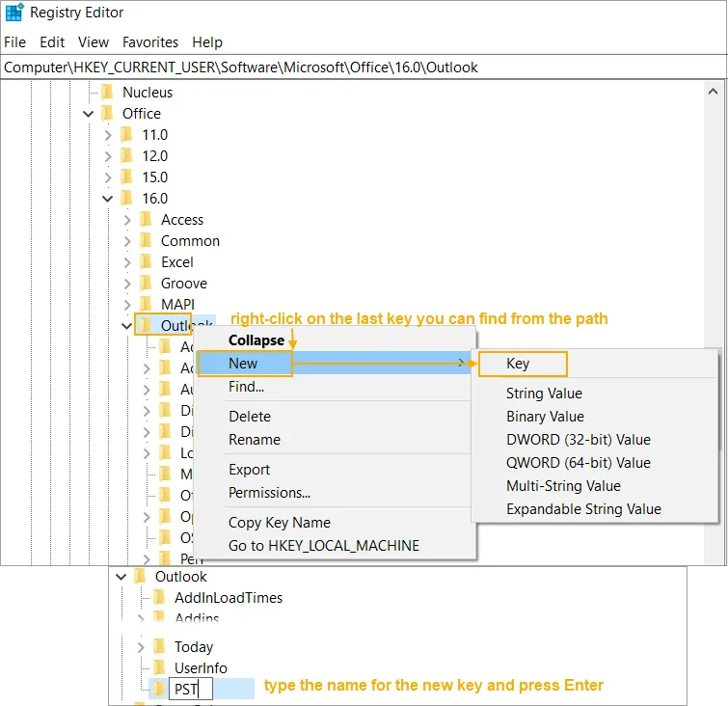Open the Help menu

coord(207,42)
